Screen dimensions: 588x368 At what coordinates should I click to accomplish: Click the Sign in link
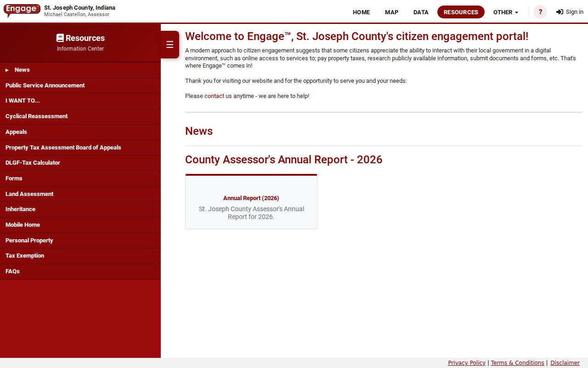coord(570,12)
